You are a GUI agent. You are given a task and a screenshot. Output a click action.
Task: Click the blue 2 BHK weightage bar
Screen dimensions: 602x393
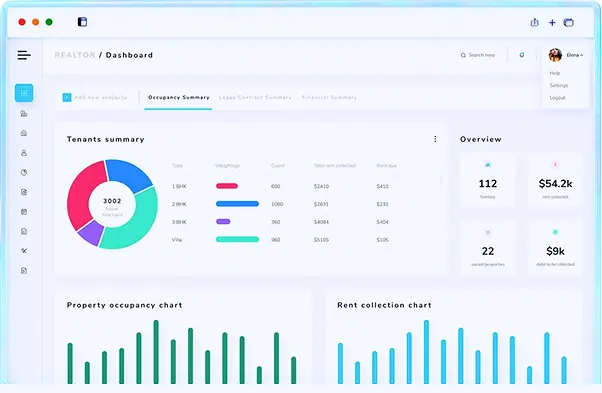click(237, 204)
